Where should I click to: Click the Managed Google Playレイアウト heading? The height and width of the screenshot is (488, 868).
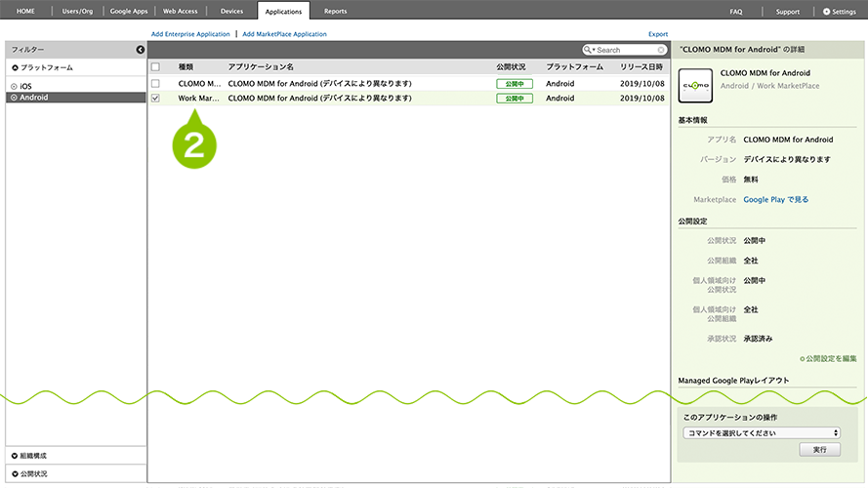click(733, 381)
